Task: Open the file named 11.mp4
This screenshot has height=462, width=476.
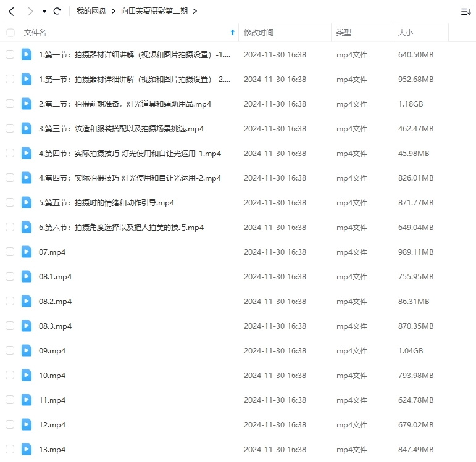Action: coord(52,400)
